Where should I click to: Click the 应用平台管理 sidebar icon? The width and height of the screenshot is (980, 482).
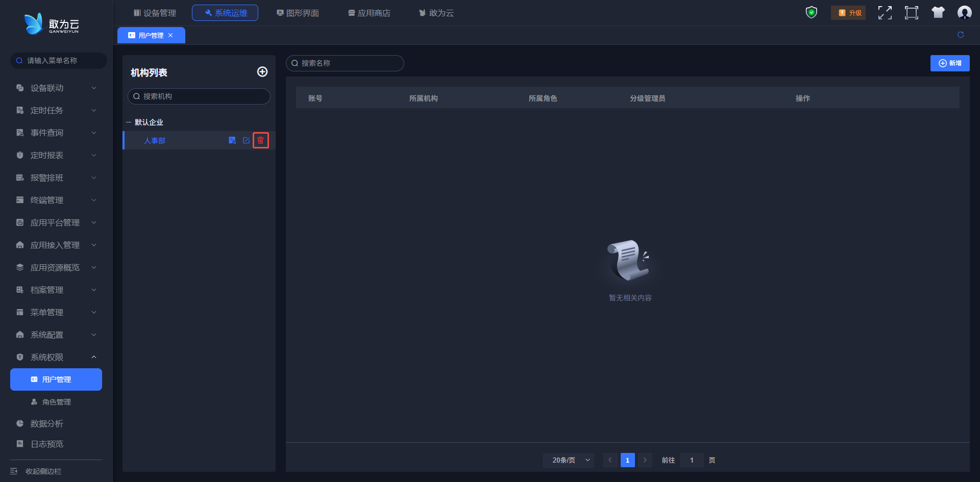(20, 222)
